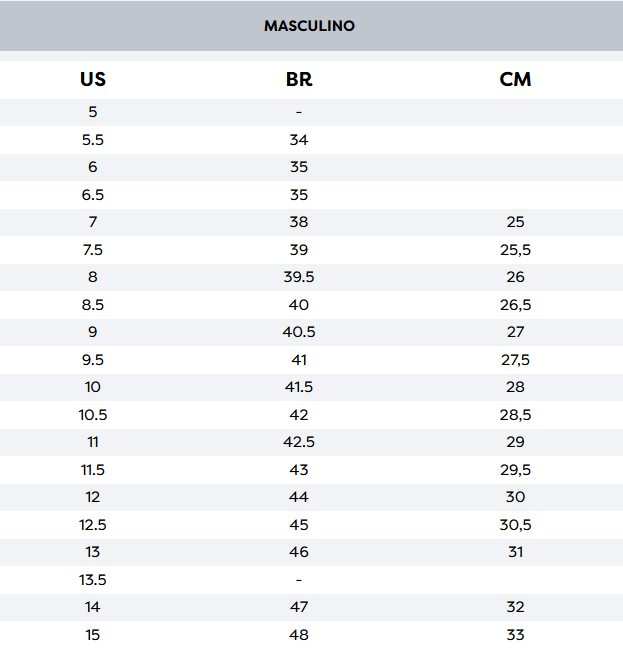Image resolution: width=623 pixels, height=648 pixels.
Task: Click US size 12.5 cell
Action: pos(93,525)
